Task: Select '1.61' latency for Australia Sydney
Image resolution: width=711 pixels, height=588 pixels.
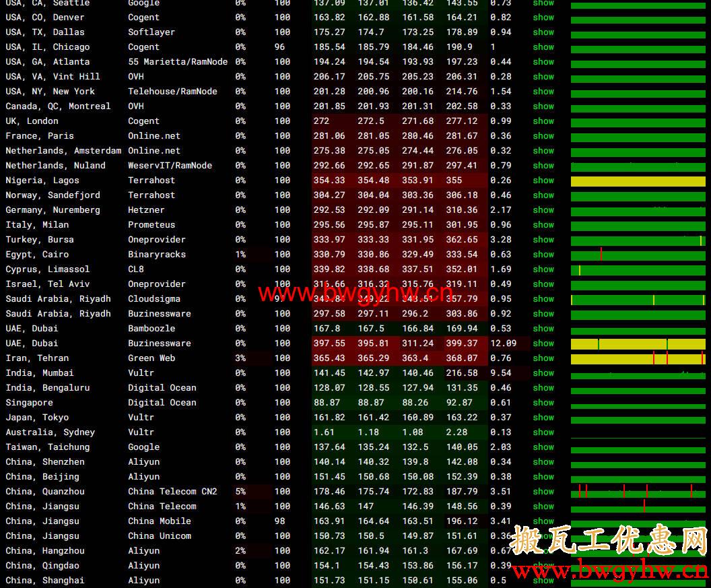Action: (324, 432)
